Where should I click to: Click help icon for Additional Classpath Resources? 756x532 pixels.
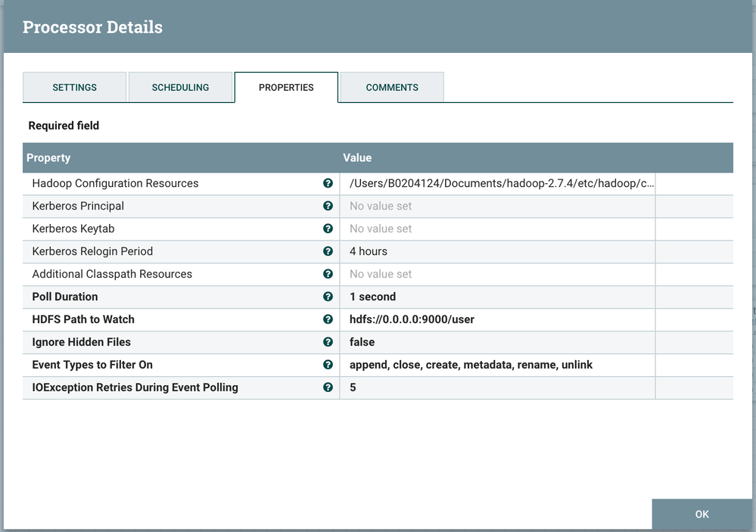[328, 274]
